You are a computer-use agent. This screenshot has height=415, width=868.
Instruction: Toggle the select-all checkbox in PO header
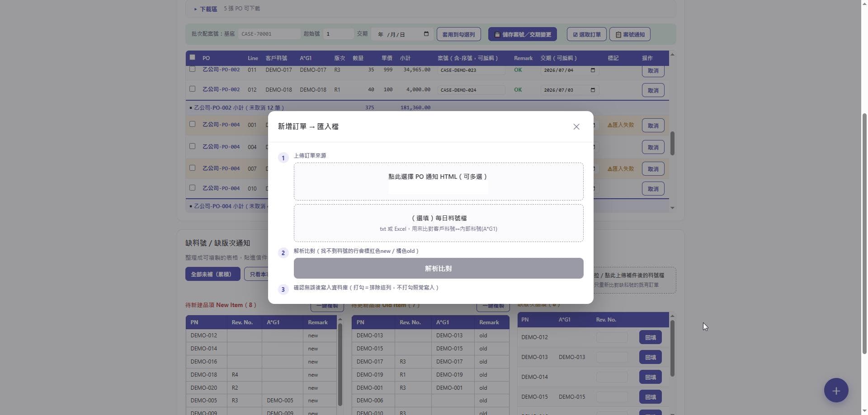(x=192, y=57)
